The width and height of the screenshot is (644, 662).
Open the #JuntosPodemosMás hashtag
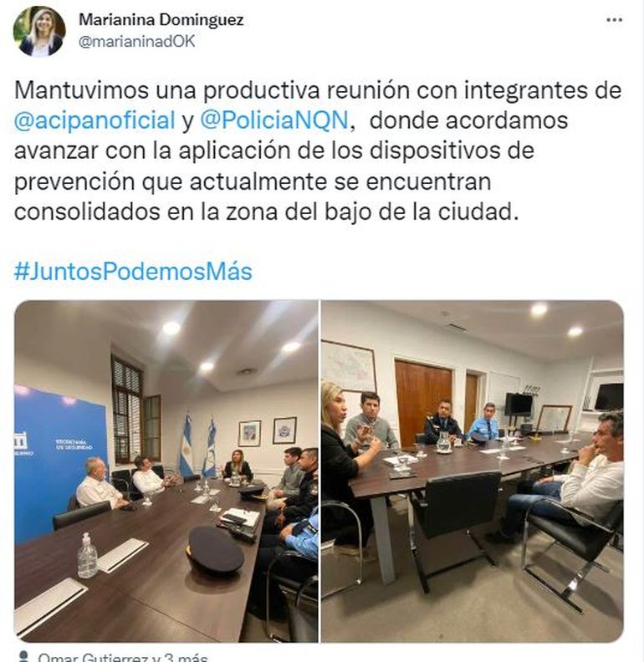click(133, 272)
